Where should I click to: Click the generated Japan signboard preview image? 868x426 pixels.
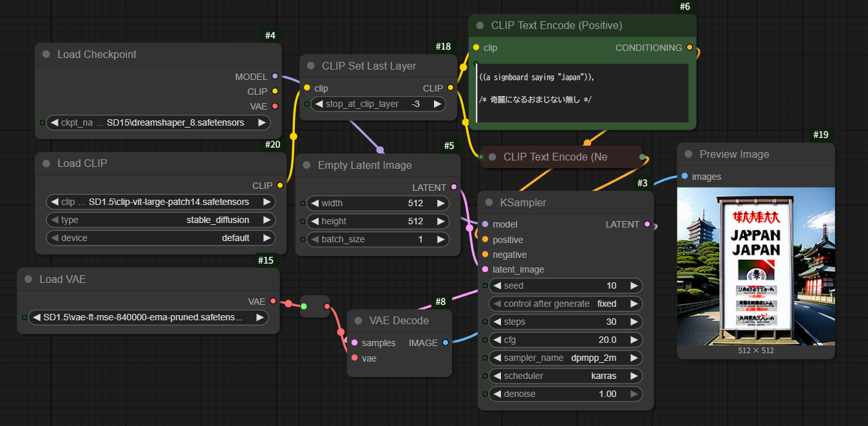[756, 266]
